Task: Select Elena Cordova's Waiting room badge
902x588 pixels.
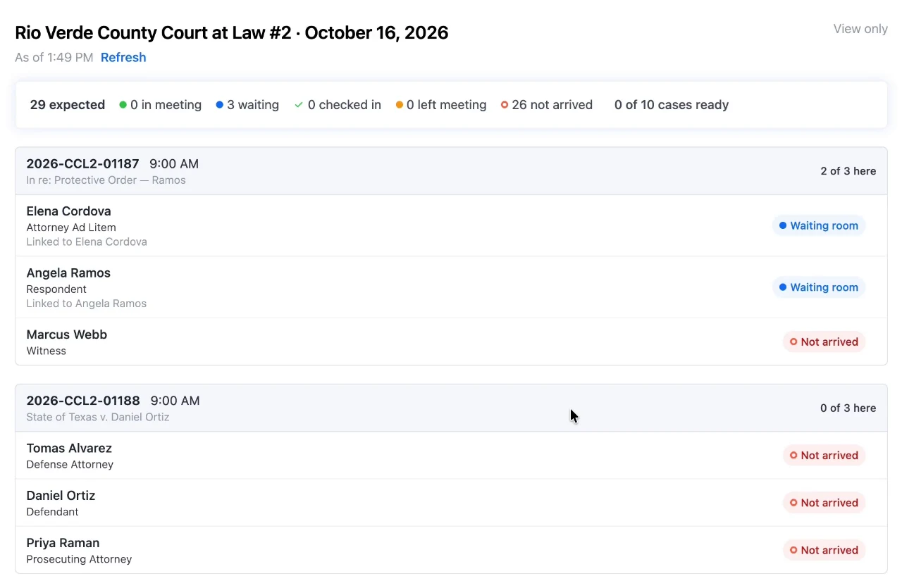Action: tap(819, 226)
